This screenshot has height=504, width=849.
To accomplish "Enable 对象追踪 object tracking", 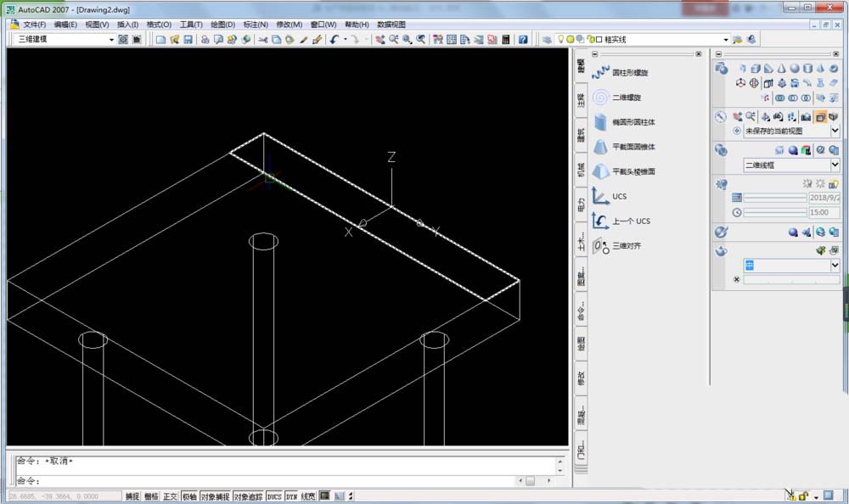I will (x=250, y=496).
